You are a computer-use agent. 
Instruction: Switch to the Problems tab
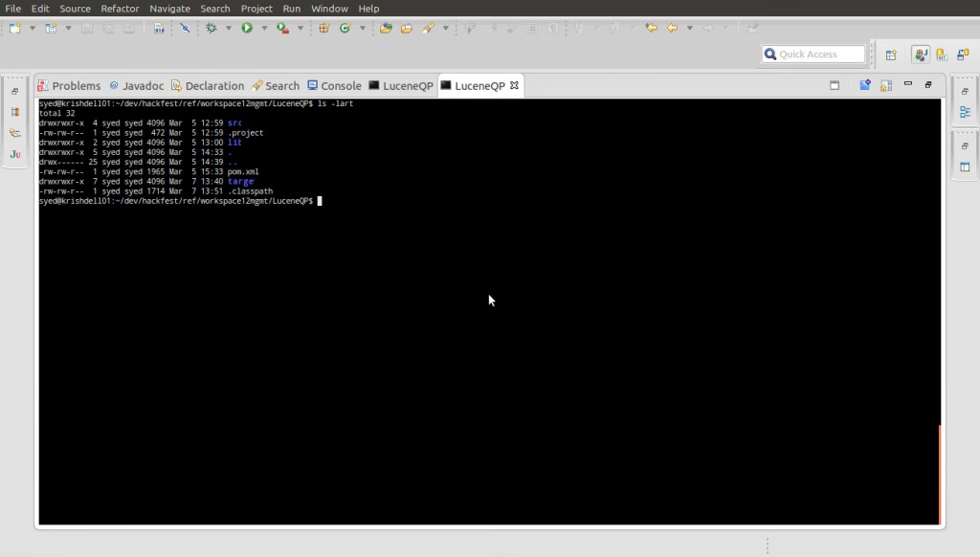pyautogui.click(x=69, y=85)
